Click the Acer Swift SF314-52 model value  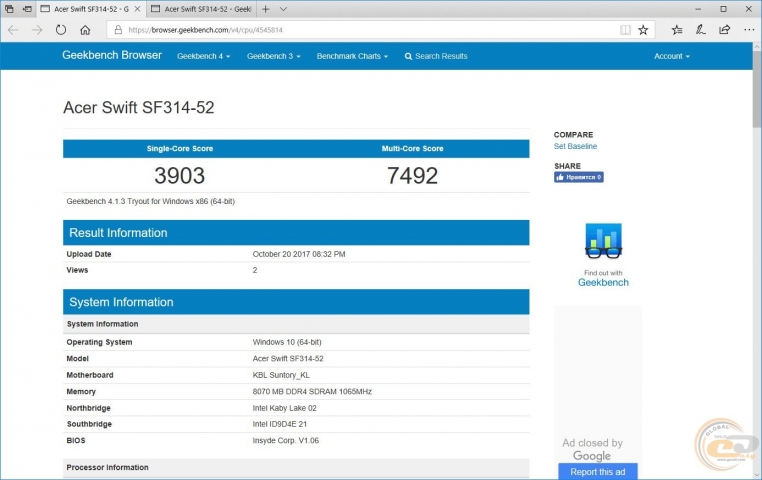tap(288, 359)
